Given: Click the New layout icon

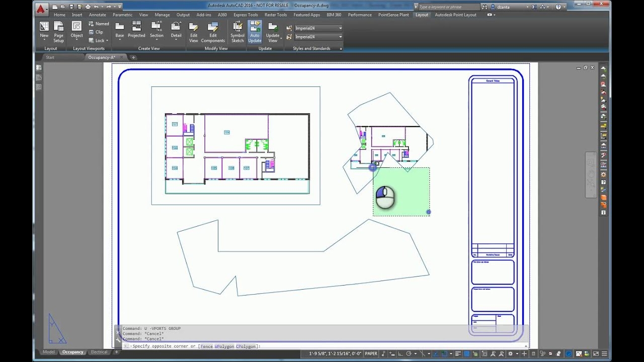Looking at the screenshot, I should click(44, 30).
